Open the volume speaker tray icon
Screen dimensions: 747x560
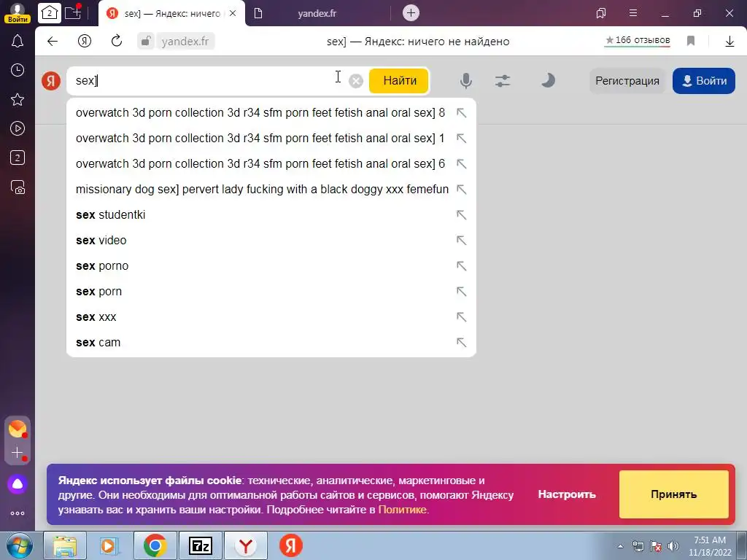(673, 546)
